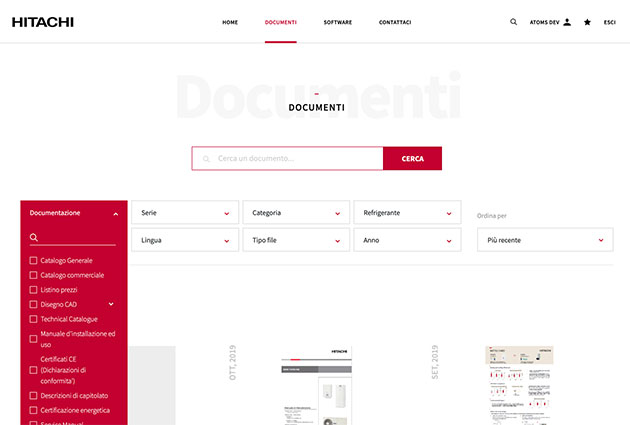
Task: Click the ATOMS DEV user profile icon
Action: click(567, 21)
